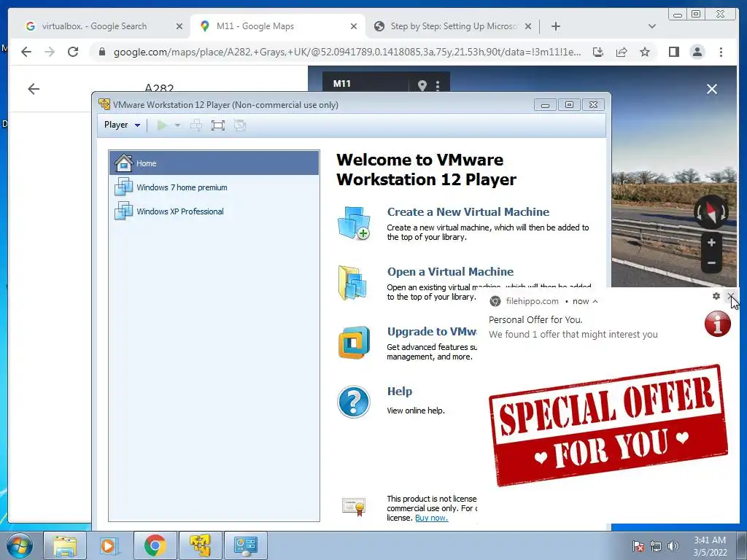Zoom in on Street View
Viewport: 747px width, 560px height.
click(x=711, y=243)
